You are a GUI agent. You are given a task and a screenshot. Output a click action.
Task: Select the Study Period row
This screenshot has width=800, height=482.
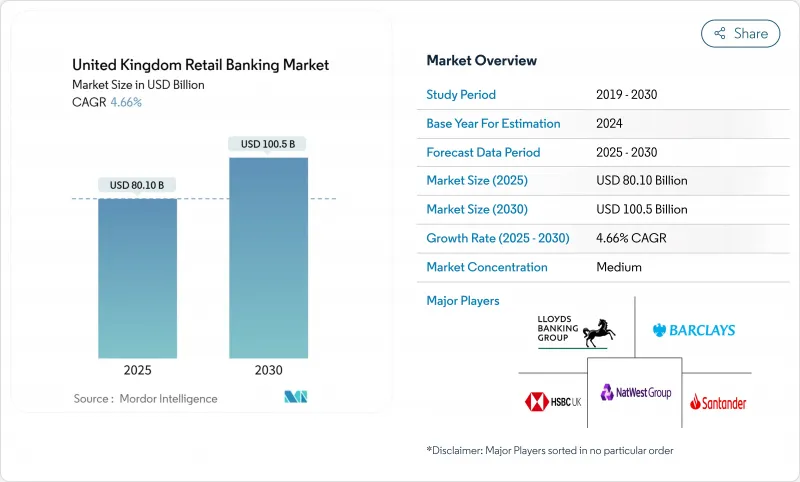coord(589,95)
